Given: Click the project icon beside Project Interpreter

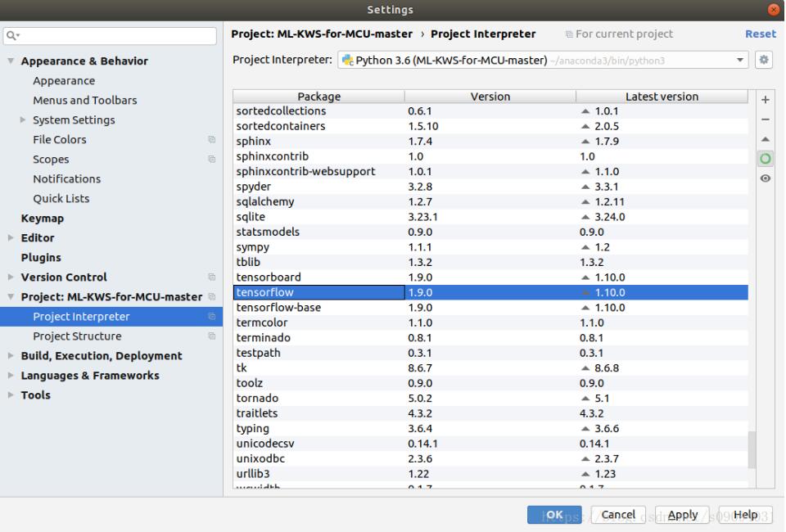Looking at the screenshot, I should tap(211, 316).
